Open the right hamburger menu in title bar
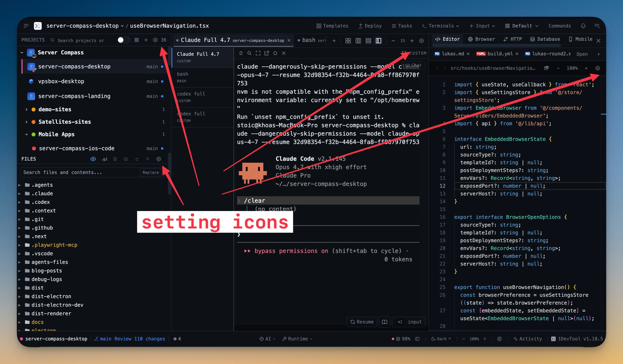Image resolution: width=623 pixels, height=364 pixels. 597,26
